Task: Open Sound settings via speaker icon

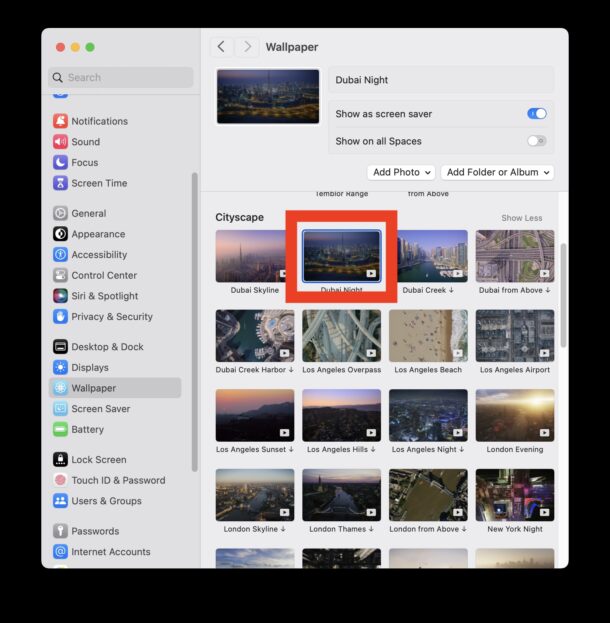Action: (61, 142)
